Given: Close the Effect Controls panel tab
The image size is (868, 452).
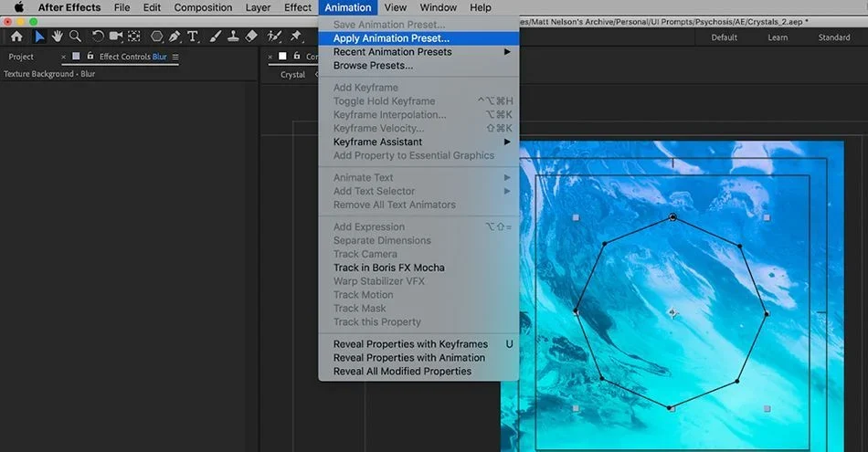Looking at the screenshot, I should coord(63,57).
